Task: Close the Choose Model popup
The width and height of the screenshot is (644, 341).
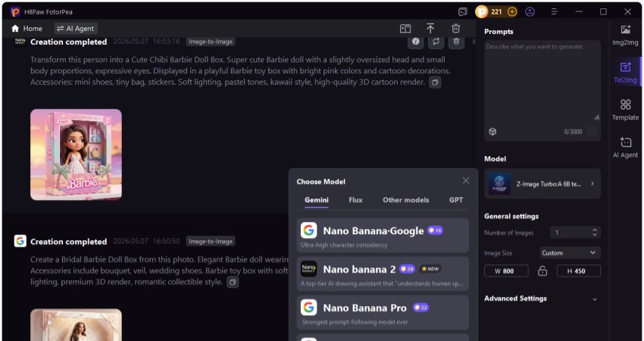Action: click(466, 181)
